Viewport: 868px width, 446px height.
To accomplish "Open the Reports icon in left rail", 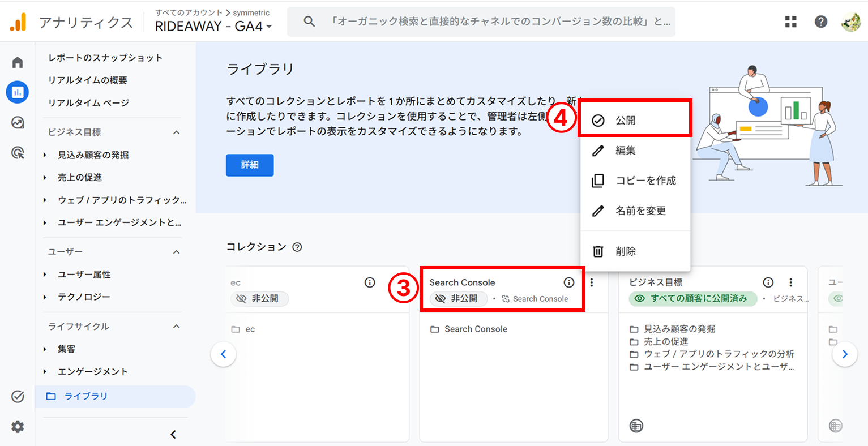I will (18, 92).
